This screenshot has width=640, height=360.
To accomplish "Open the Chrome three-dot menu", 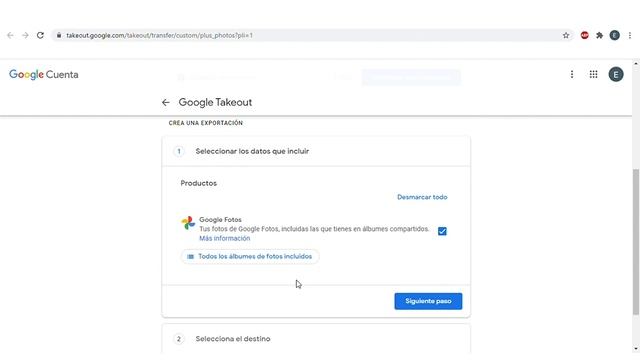I will point(630,36).
